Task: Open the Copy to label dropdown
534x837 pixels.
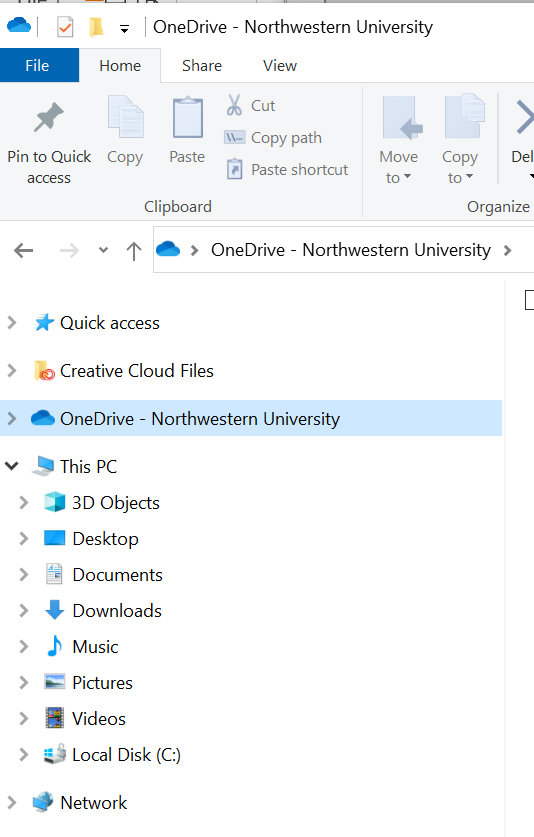Action: 460,167
